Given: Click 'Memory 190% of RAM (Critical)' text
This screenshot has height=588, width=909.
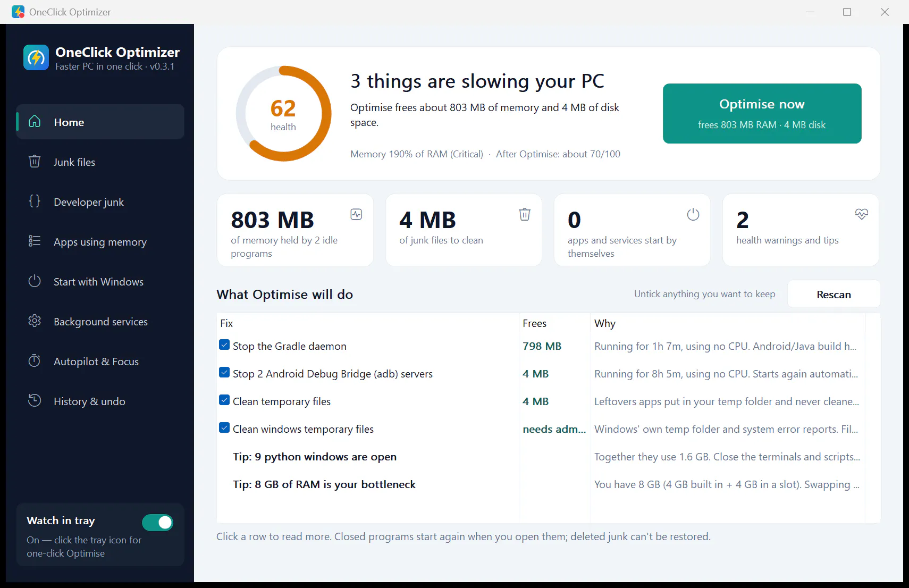Looking at the screenshot, I should pyautogui.click(x=417, y=154).
